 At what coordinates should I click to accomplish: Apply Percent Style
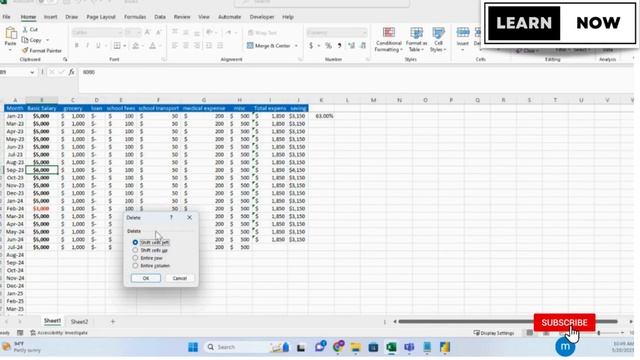click(328, 46)
